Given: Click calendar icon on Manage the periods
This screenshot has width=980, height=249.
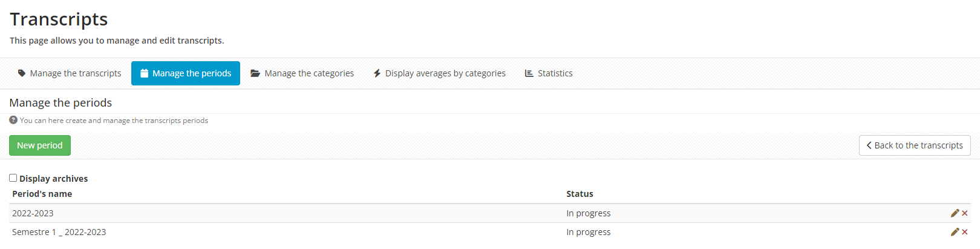Looking at the screenshot, I should [x=145, y=73].
